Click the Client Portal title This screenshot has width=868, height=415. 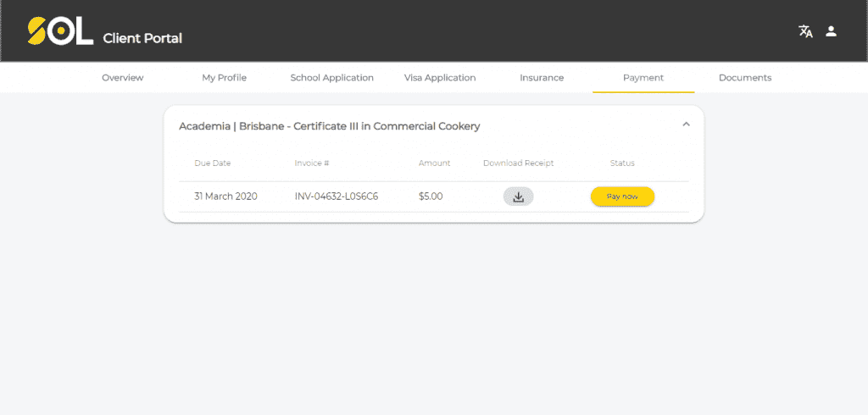[142, 38]
